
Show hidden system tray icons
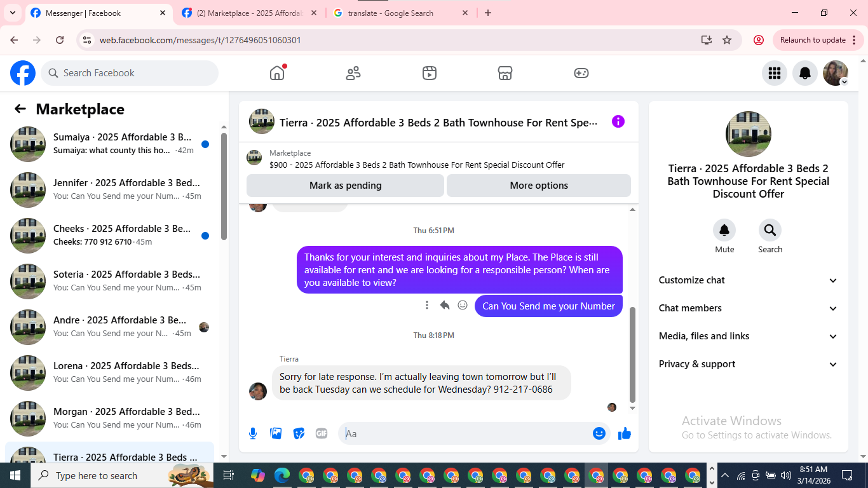point(724,475)
